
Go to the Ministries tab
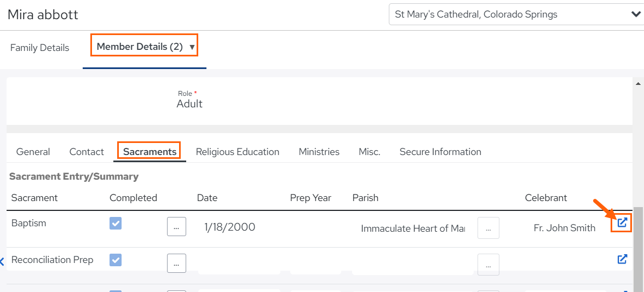pos(319,152)
